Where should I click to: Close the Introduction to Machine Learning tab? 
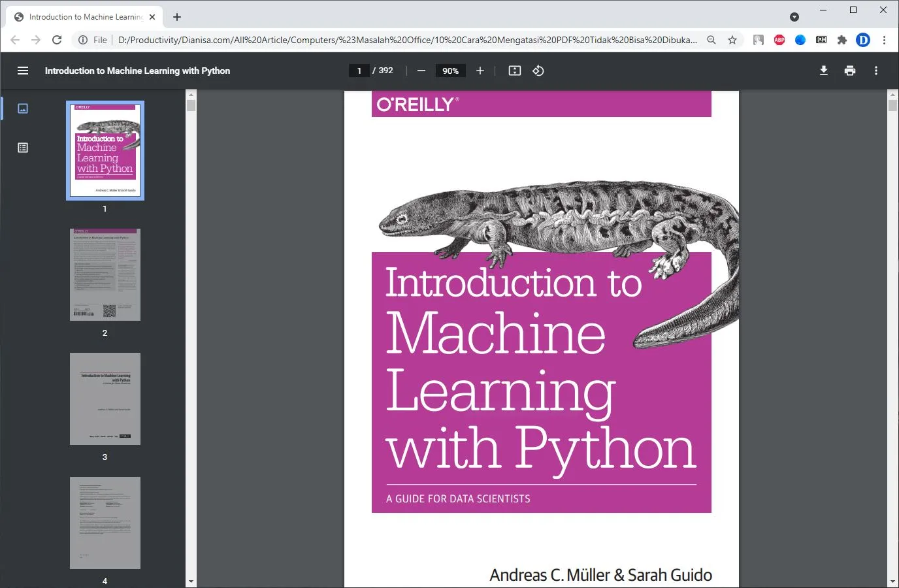[152, 17]
